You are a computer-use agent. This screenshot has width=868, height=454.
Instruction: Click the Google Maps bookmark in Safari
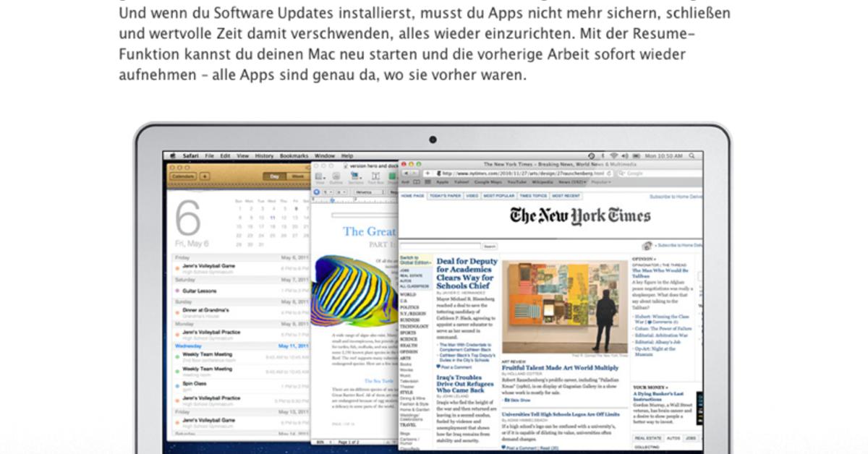[x=488, y=182]
